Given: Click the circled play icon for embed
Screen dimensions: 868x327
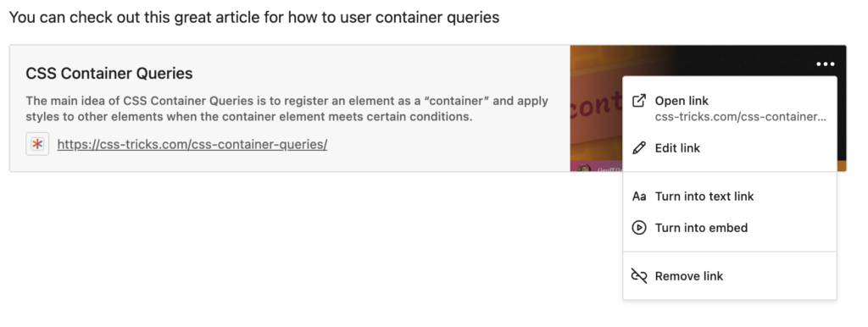Looking at the screenshot, I should (x=639, y=228).
